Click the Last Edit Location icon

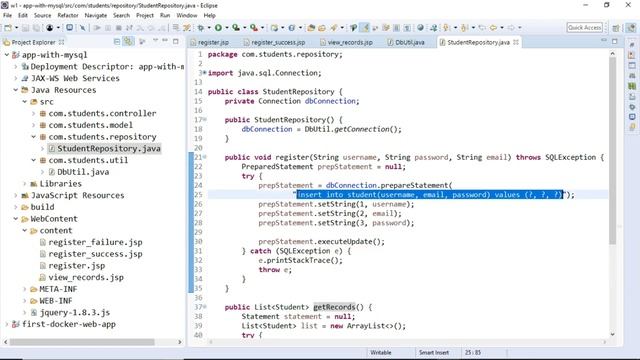tap(482, 28)
